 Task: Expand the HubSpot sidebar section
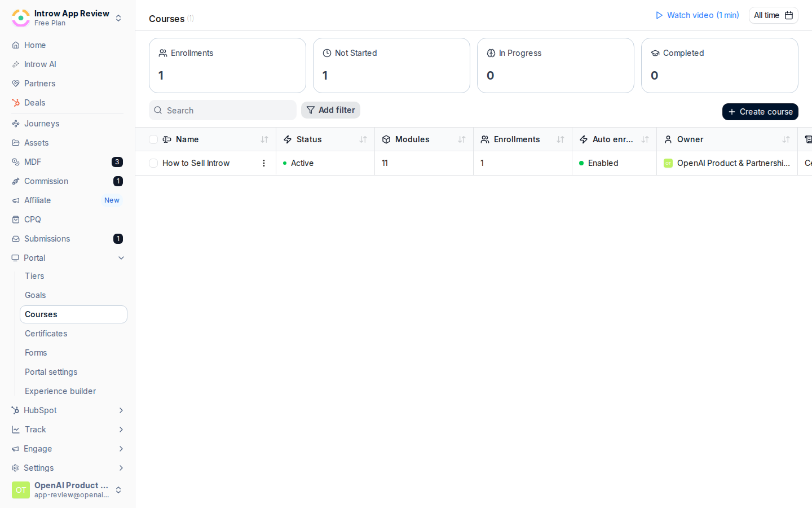[68, 410]
